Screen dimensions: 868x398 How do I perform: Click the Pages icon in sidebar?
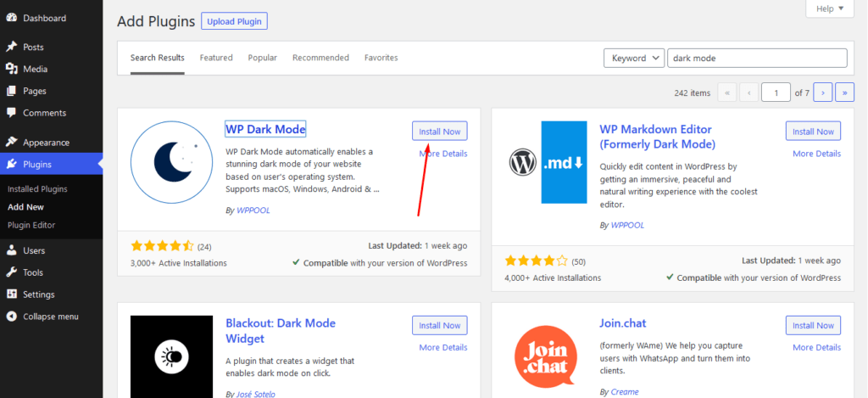click(12, 91)
